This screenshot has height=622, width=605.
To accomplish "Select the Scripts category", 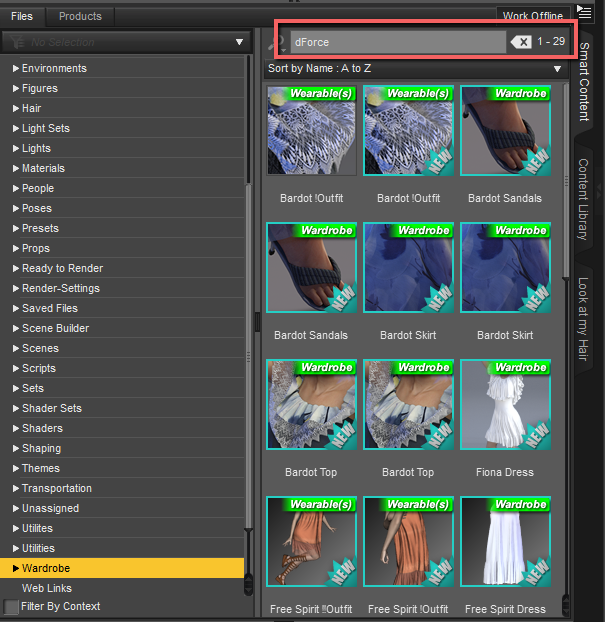I will point(39,368).
